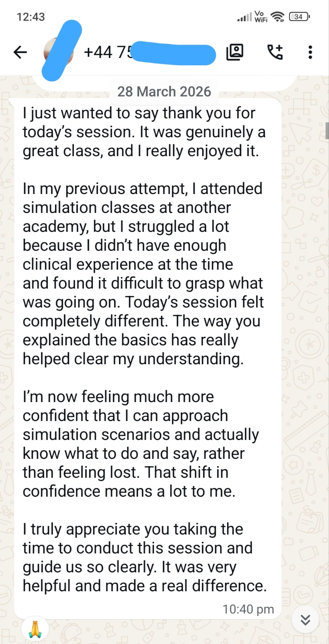Image resolution: width=329 pixels, height=644 pixels.
Task: Tap the back arrow to leave chat
Action: click(x=20, y=52)
